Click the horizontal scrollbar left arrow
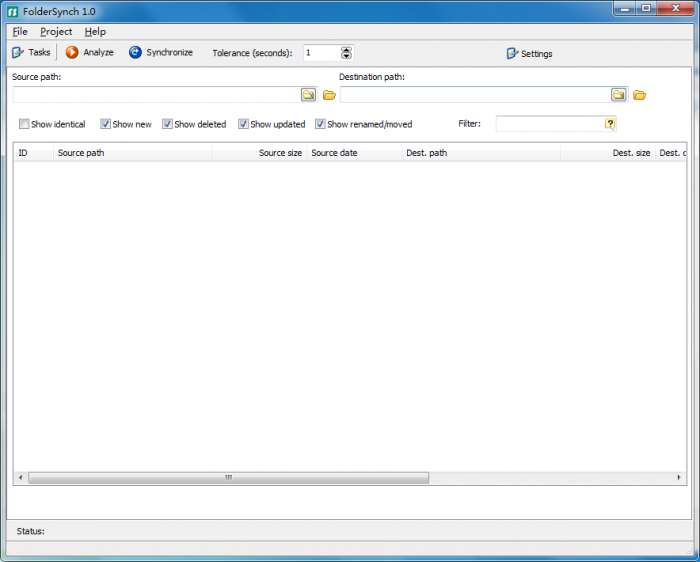700x562 pixels. tap(21, 477)
